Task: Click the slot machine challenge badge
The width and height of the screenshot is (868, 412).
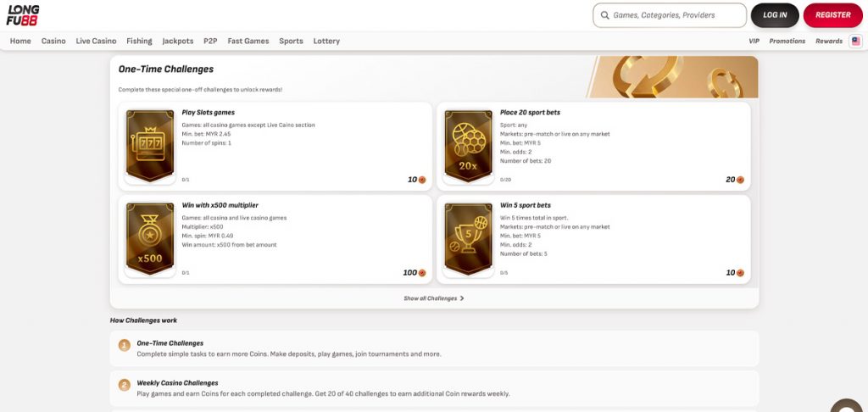Action: (x=149, y=146)
